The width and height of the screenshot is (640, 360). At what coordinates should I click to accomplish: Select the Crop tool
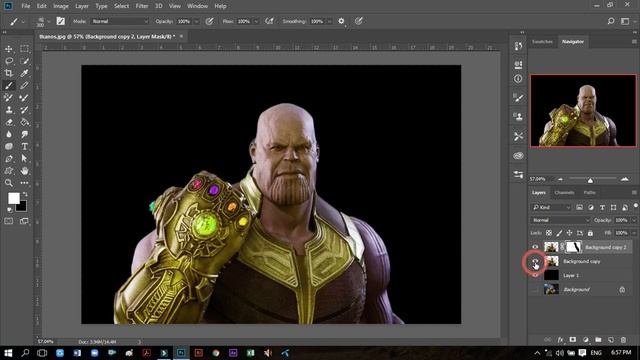(x=9, y=73)
